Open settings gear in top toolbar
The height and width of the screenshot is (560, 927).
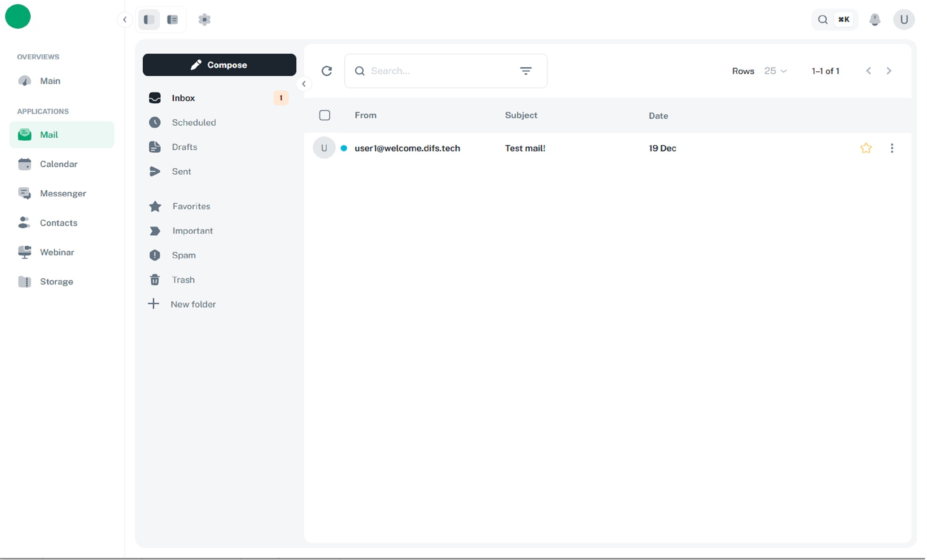point(205,20)
